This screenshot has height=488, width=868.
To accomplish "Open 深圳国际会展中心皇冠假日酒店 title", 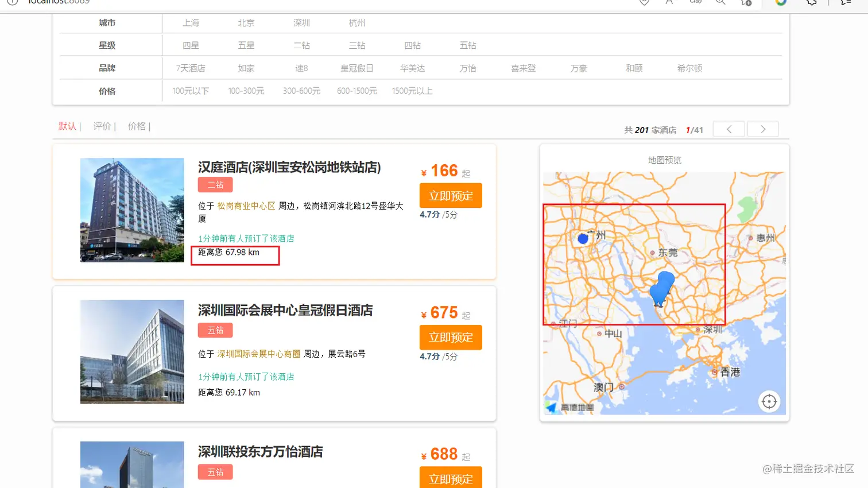I will (285, 311).
